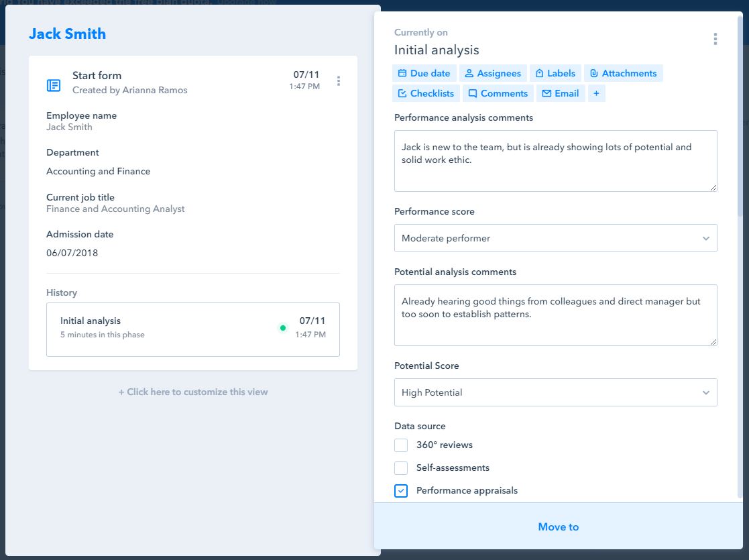Click the plus button after Email
749x560 pixels.
[x=596, y=93]
